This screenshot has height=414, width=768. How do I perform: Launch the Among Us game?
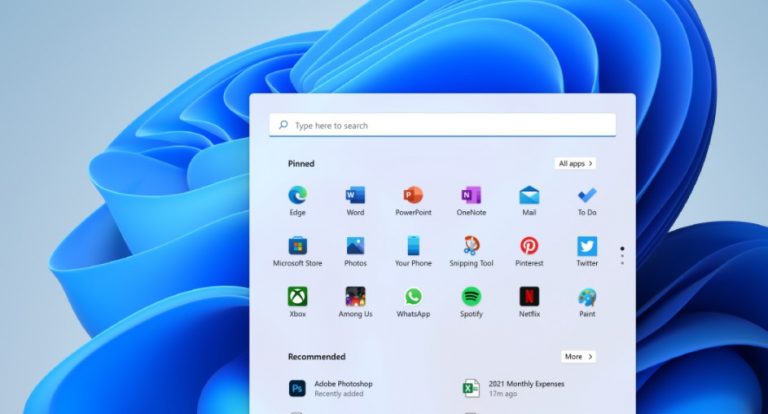pos(355,302)
